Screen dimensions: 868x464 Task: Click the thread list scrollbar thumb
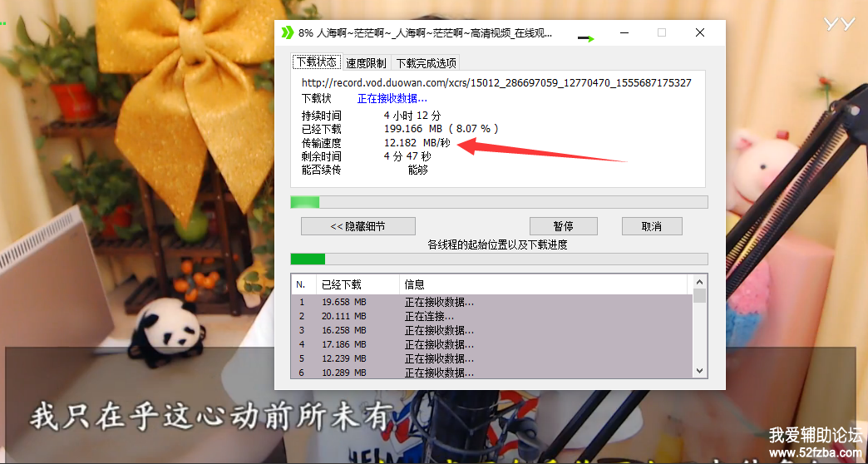pyautogui.click(x=699, y=295)
